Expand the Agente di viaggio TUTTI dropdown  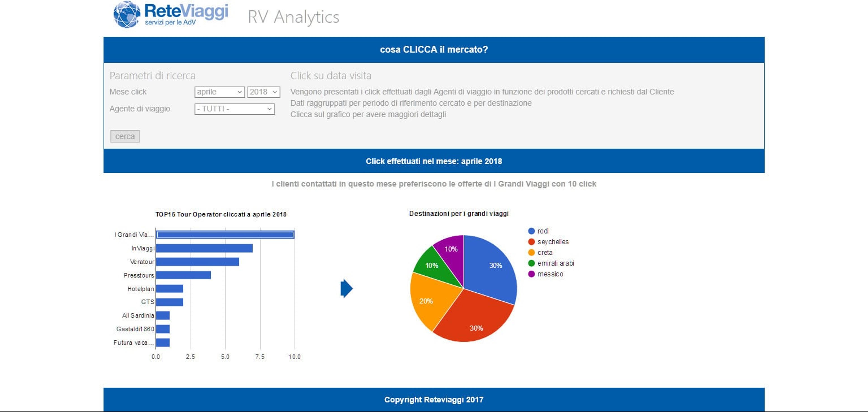[x=235, y=109]
